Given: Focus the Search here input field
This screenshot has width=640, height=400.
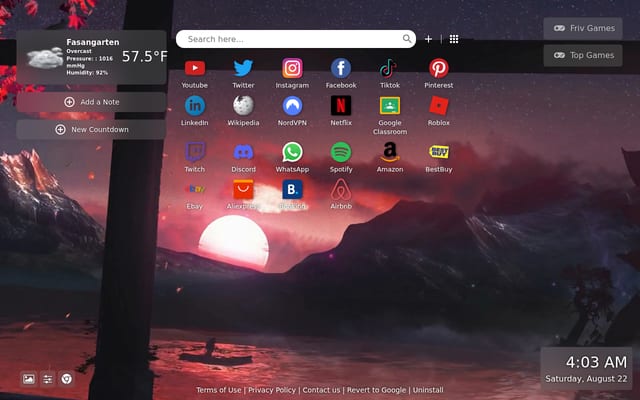Looking at the screenshot, I should click(x=296, y=39).
